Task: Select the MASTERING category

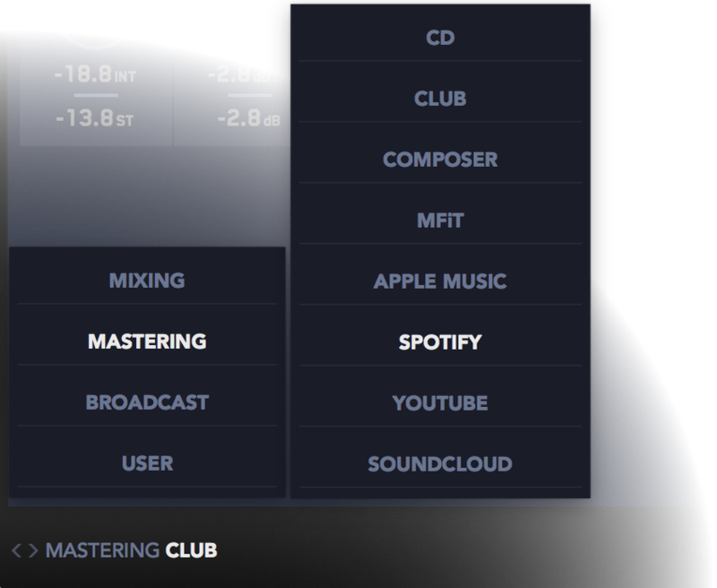Action: (x=147, y=342)
